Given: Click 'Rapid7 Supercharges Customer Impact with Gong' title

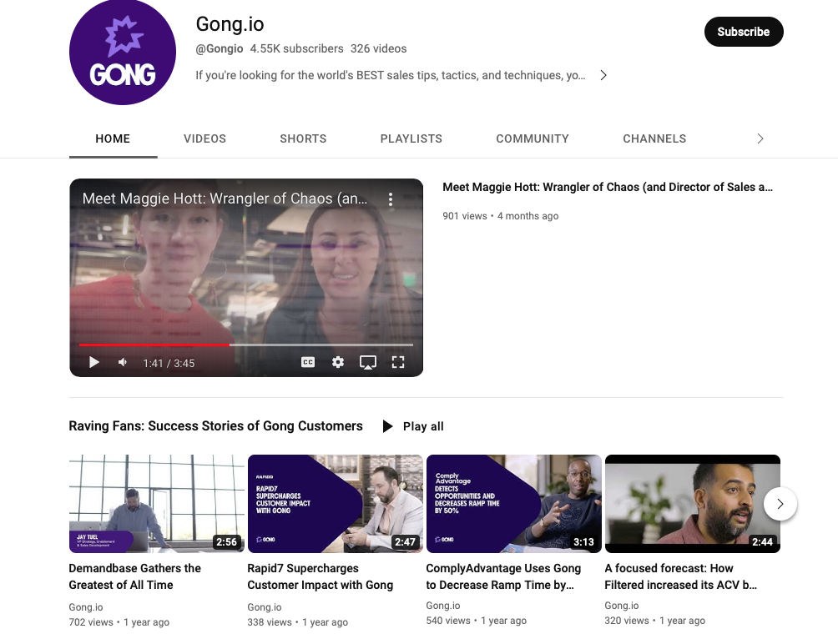Looking at the screenshot, I should click(321, 576).
